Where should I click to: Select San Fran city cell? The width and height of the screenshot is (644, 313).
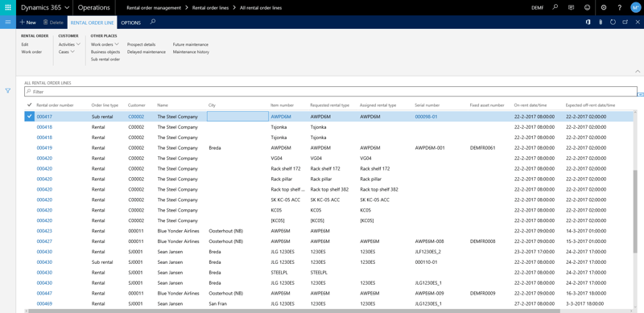217,304
